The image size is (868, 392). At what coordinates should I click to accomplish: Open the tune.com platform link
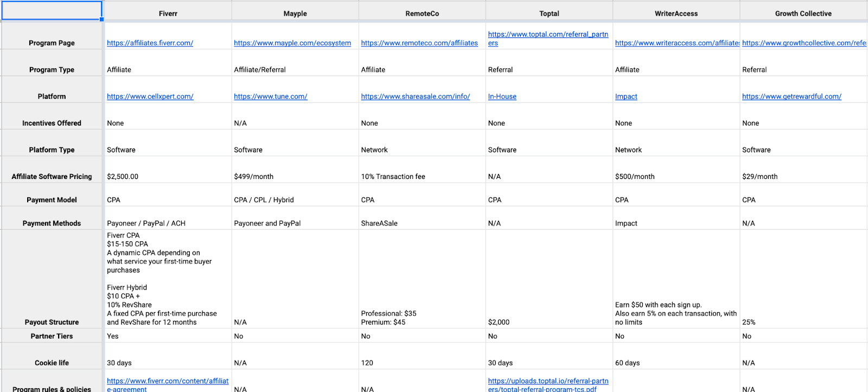(x=270, y=97)
